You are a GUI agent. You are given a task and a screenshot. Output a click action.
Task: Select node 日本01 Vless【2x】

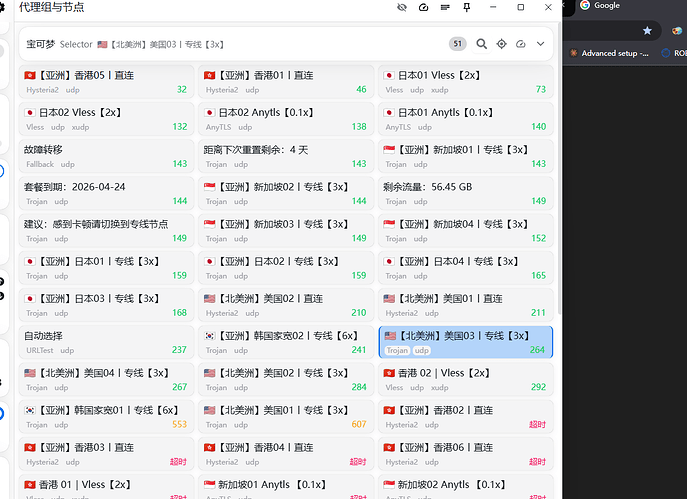pos(466,81)
